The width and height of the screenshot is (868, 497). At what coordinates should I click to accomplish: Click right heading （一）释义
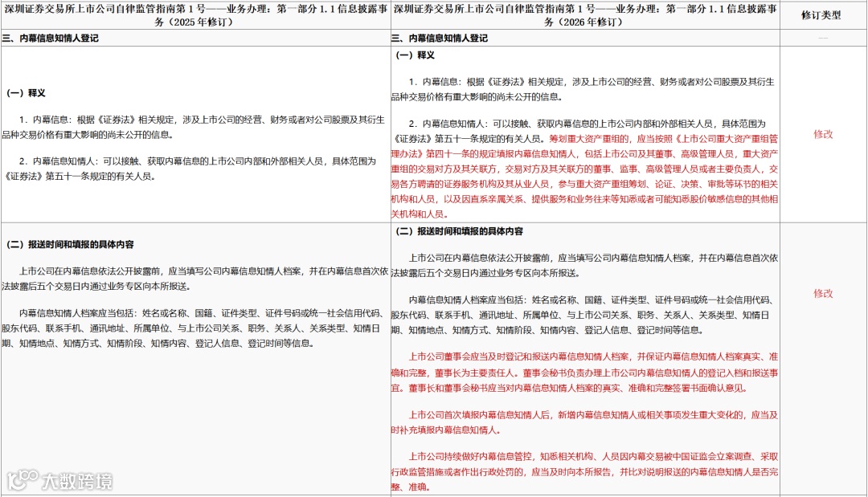point(416,55)
